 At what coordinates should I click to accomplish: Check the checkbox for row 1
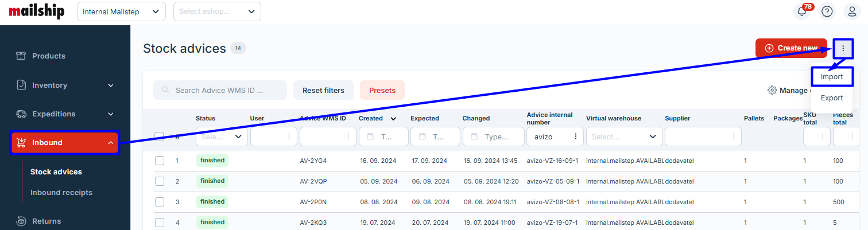(160, 161)
